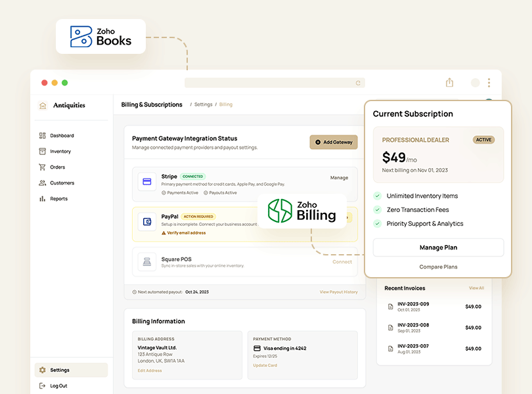
Task: Open View Payout History link
Action: [338, 292]
